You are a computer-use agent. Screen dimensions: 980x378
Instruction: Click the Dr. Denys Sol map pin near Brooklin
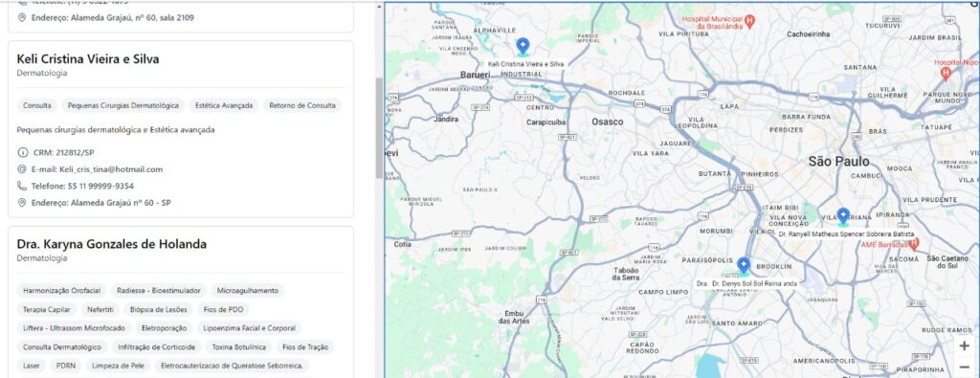743,266
